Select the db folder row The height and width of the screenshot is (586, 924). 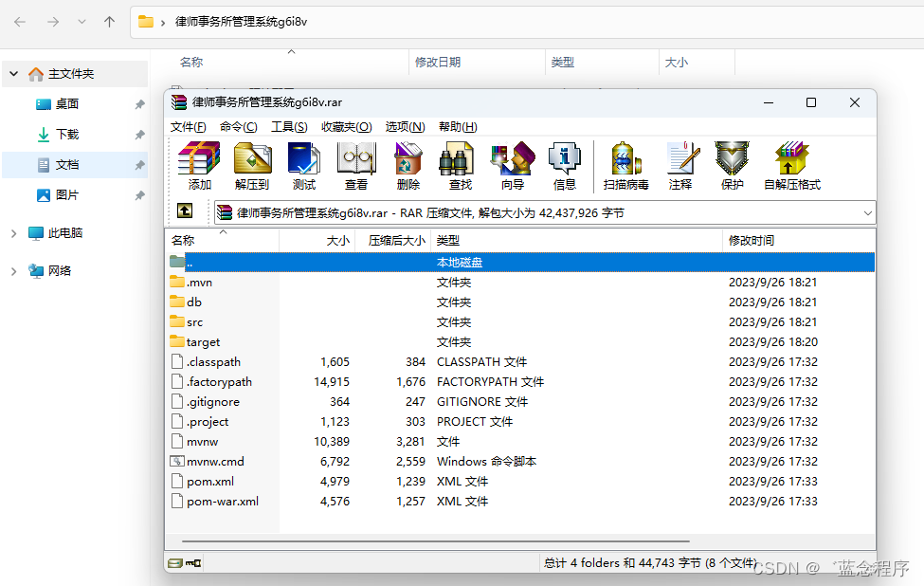pyautogui.click(x=521, y=302)
